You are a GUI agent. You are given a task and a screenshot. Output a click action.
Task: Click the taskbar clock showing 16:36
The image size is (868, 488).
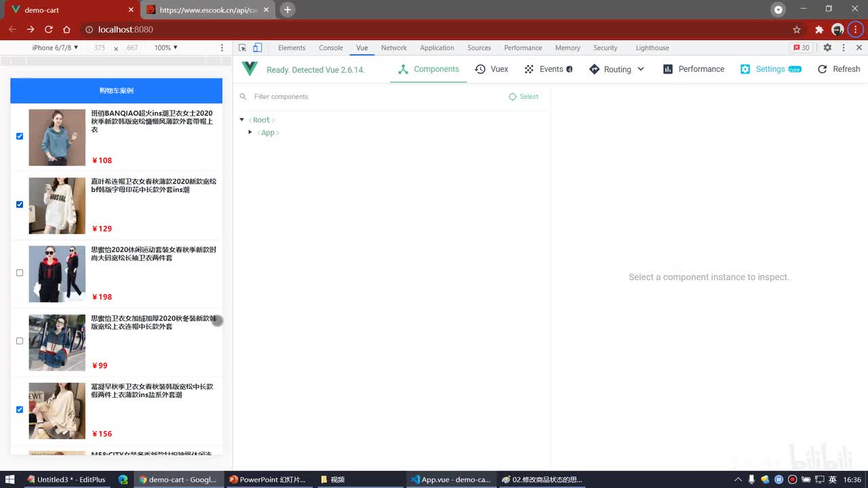852,479
